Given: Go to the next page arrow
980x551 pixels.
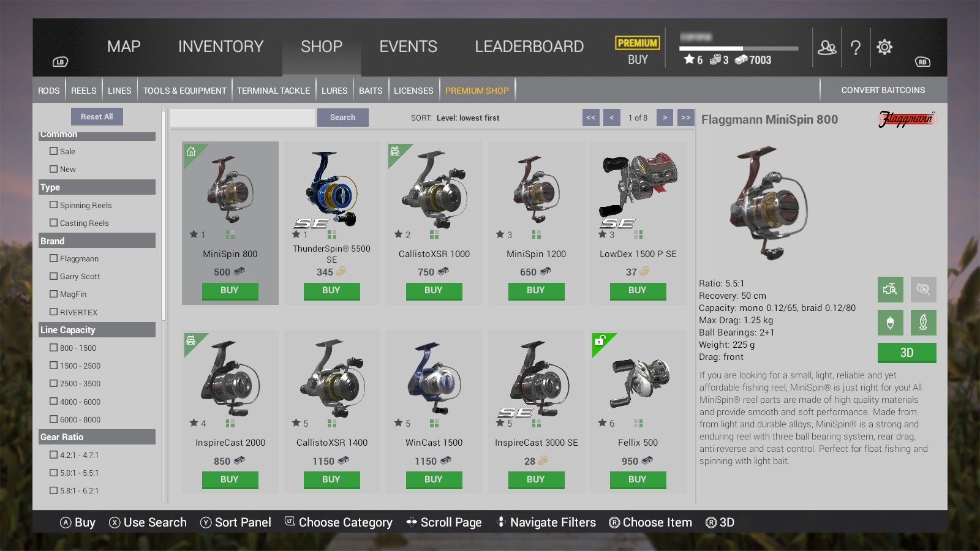Looking at the screenshot, I should click(x=665, y=118).
